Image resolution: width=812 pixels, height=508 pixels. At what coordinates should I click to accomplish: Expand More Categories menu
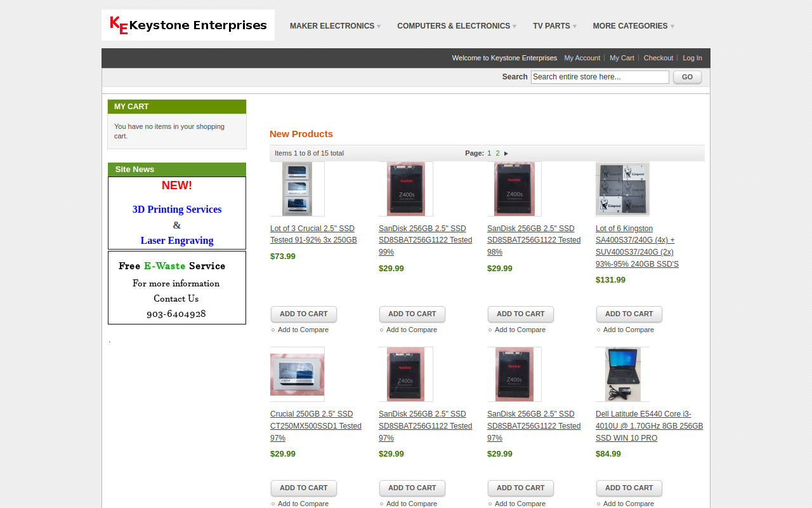(x=633, y=26)
